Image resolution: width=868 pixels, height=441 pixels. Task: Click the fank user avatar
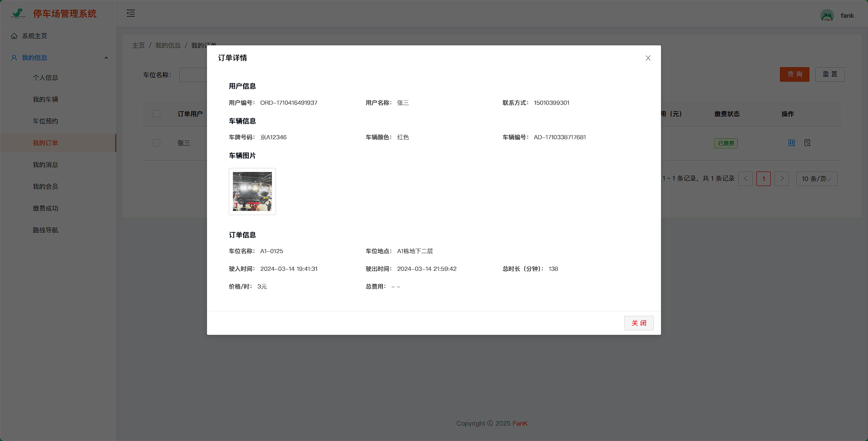827,15
